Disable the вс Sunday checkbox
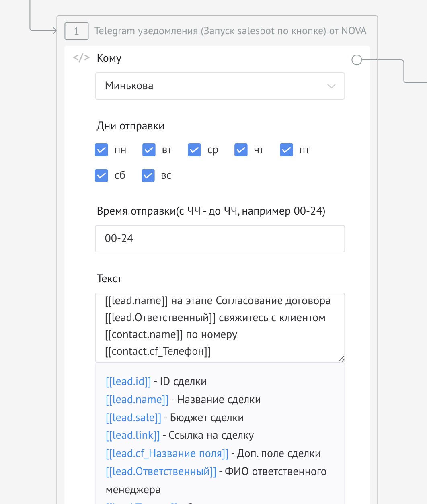Viewport: 427px width, 504px height. pyautogui.click(x=148, y=176)
